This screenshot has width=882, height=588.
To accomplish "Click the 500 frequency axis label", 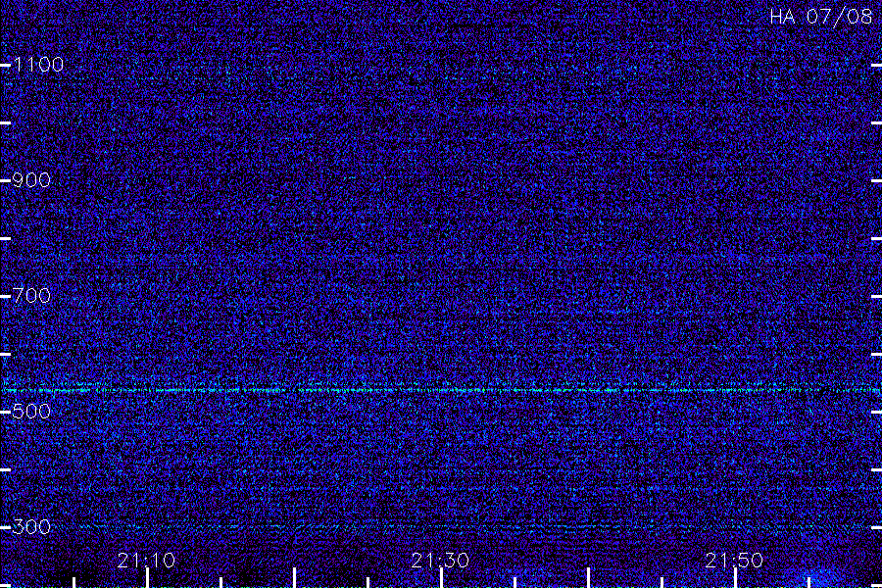I will coord(31,412).
